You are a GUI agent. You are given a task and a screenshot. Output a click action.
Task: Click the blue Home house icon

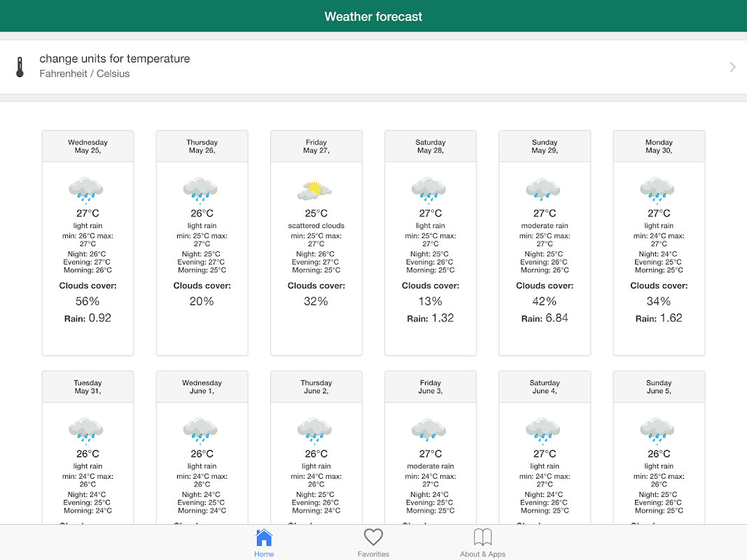point(263,538)
